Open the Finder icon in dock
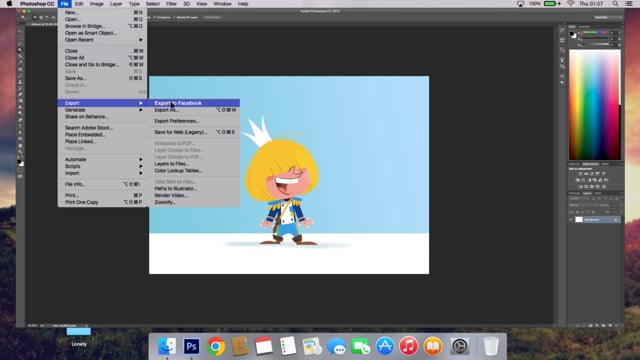 (x=167, y=347)
